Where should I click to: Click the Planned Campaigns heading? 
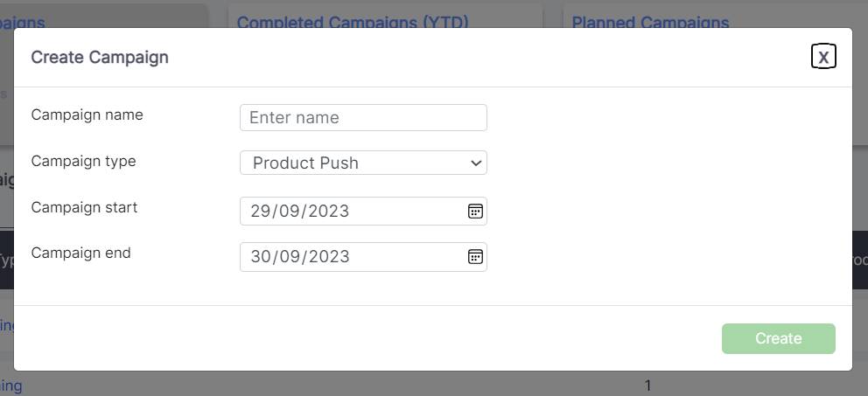[x=650, y=22]
